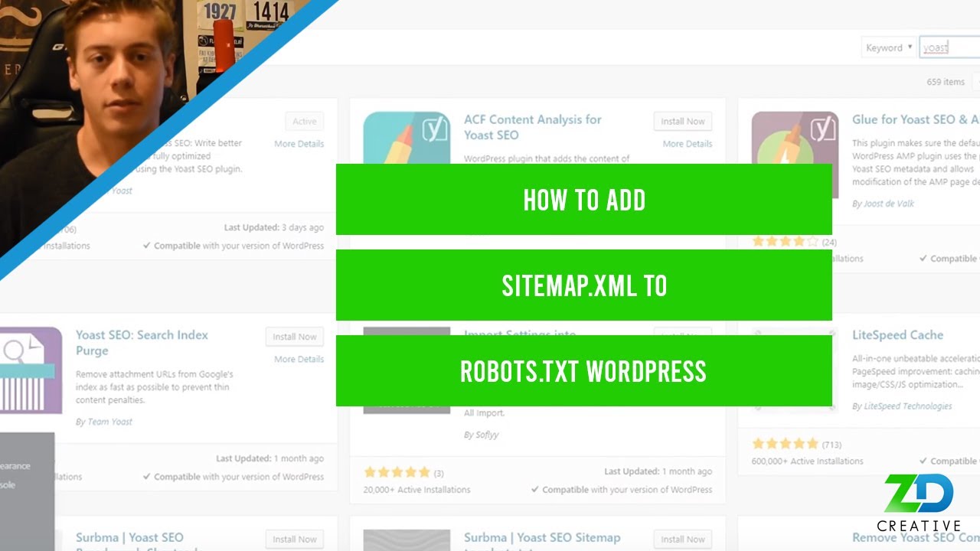Click the star rating with 3 reviews

click(x=397, y=472)
